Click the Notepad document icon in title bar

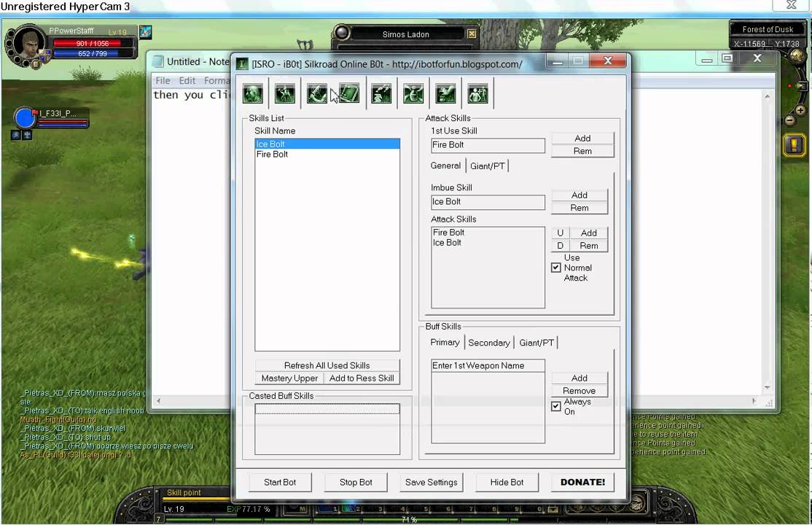click(158, 62)
